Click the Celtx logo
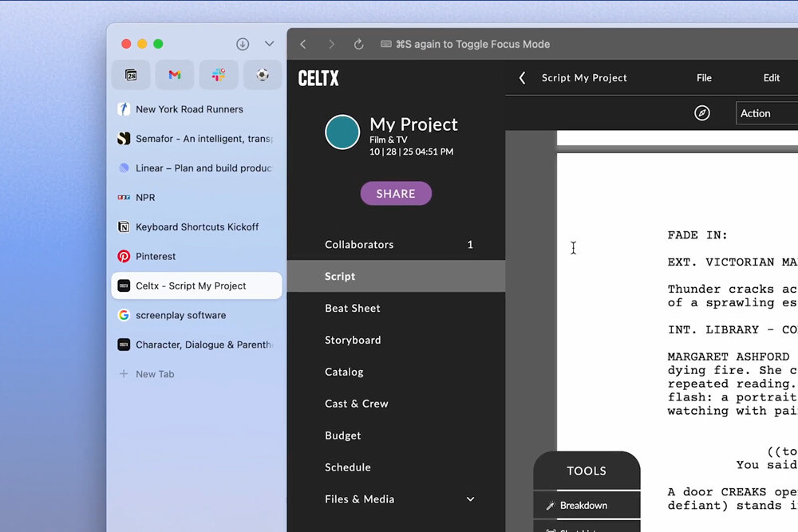The width and height of the screenshot is (798, 532). 318,78
